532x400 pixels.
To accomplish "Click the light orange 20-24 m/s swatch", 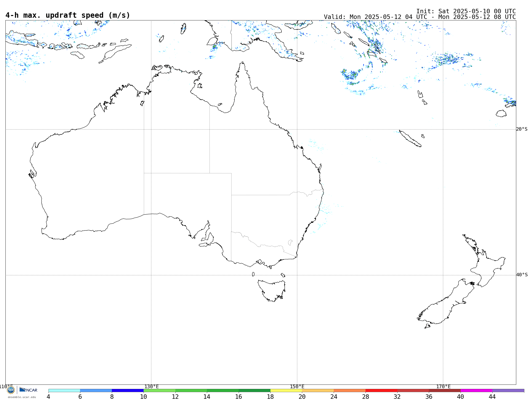I will pos(318,391).
